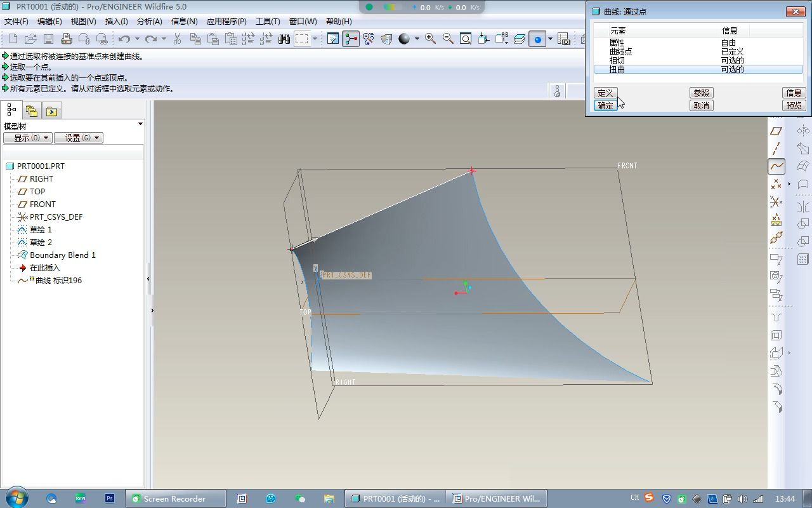This screenshot has width=812, height=508.
Task: Select Boundary Blend 1 in model tree
Action: click(62, 255)
